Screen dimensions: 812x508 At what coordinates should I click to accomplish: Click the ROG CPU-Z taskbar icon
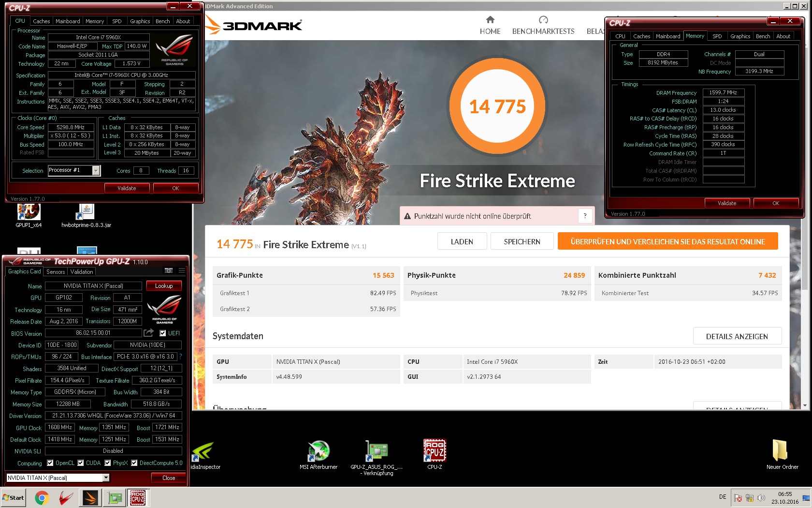click(x=138, y=497)
